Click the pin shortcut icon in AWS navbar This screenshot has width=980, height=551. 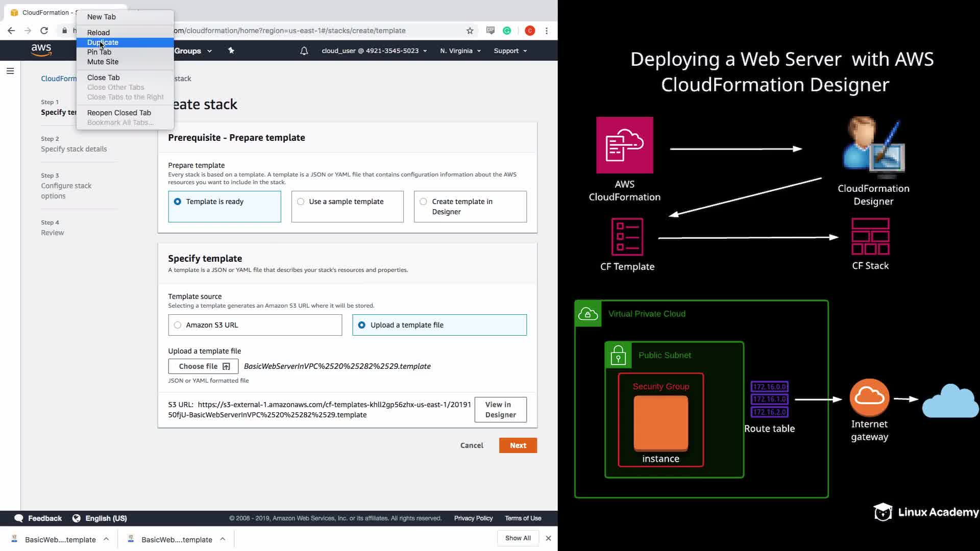tap(231, 51)
